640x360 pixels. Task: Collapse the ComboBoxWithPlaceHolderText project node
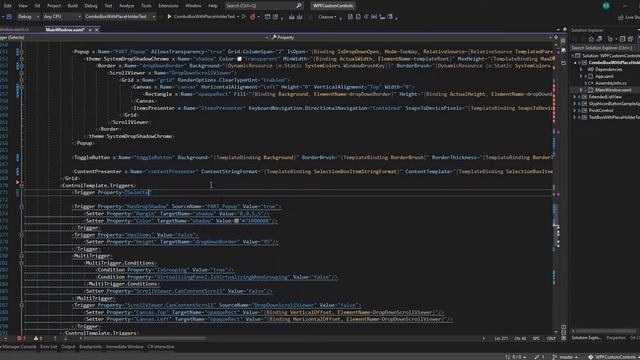click(x=576, y=62)
